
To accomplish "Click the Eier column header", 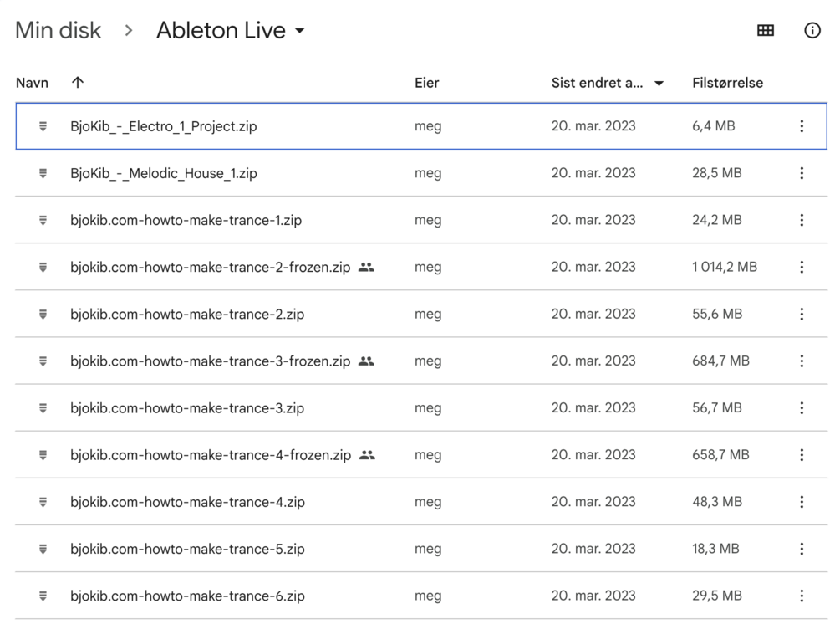I will [x=426, y=83].
